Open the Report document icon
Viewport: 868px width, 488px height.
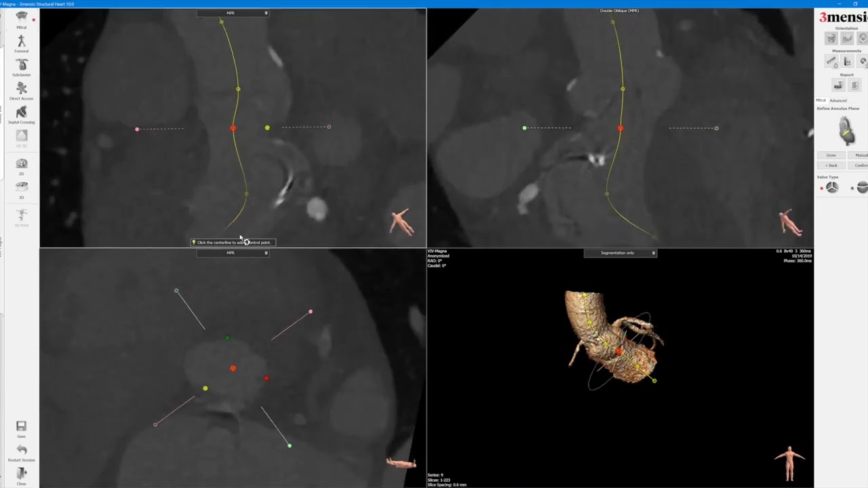[854, 85]
